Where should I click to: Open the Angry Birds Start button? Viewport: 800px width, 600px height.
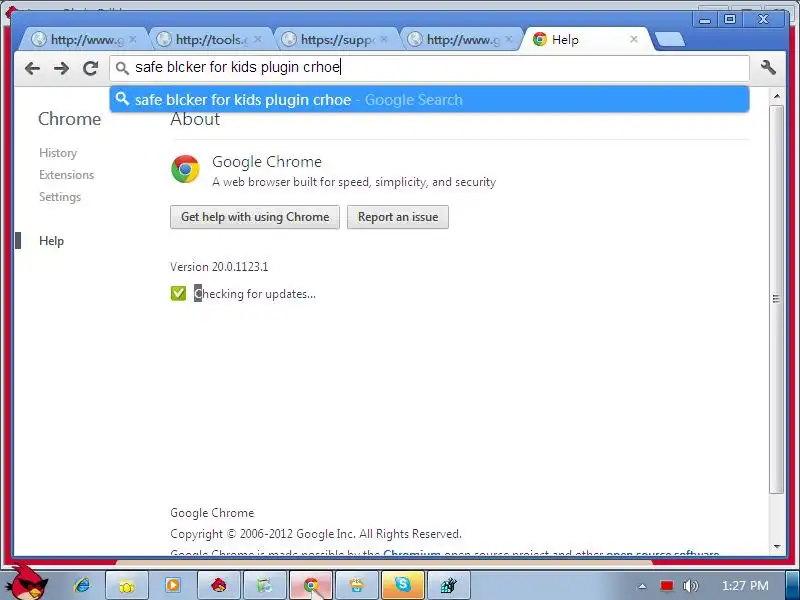[27, 582]
